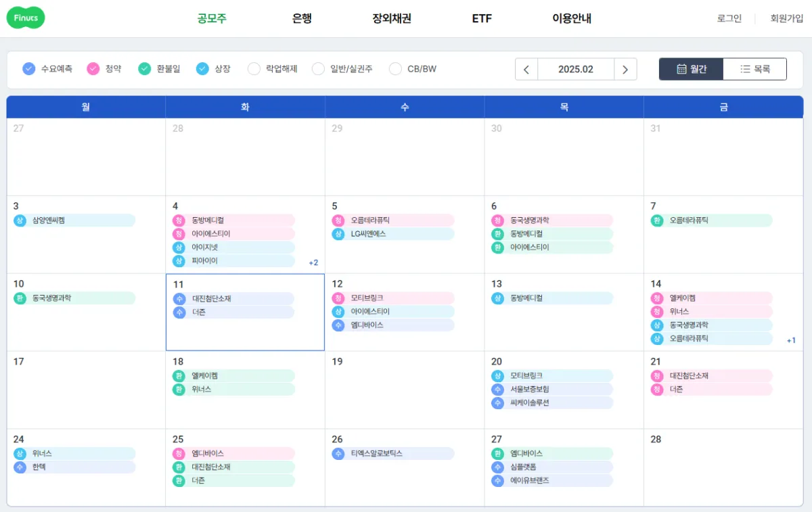Viewport: 812px width, 512px height.
Task: Uncheck the 상장 filter
Action: coord(202,68)
